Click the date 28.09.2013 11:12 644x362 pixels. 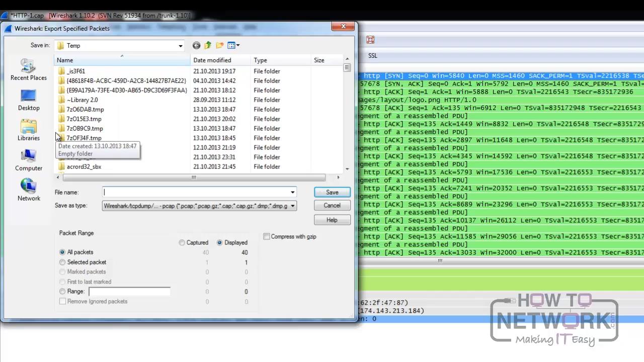coord(214,100)
